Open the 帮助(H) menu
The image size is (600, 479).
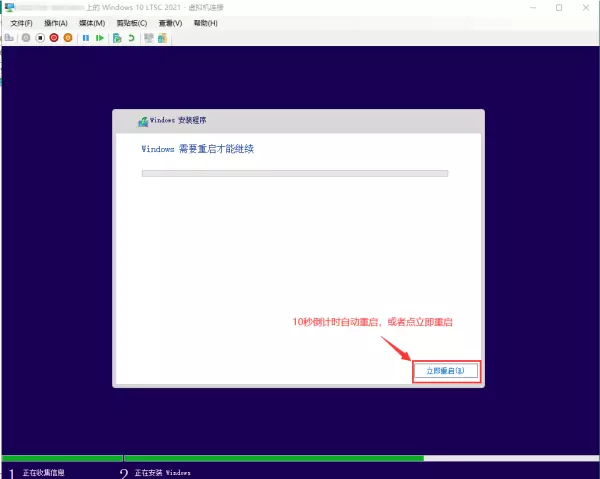205,23
